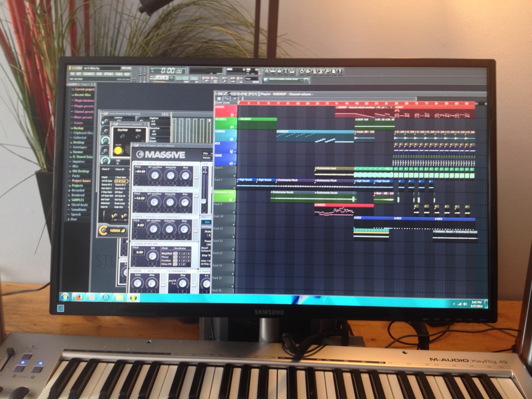The image size is (532, 399).
Task: Click the File button in Massive
Action: pos(206,153)
